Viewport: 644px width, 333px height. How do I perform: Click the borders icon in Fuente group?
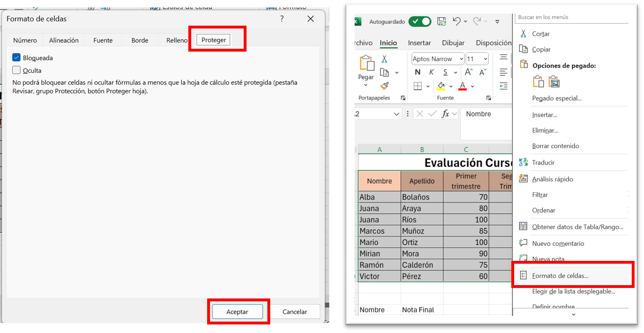point(417,86)
